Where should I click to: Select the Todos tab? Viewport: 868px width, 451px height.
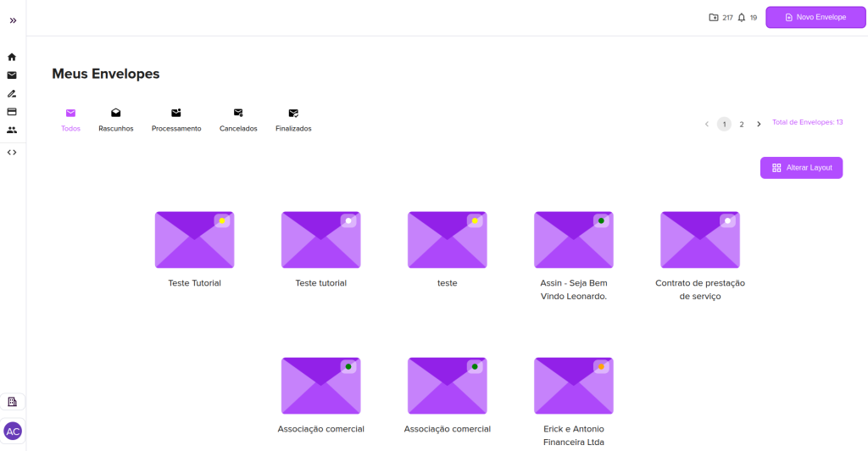pyautogui.click(x=70, y=120)
